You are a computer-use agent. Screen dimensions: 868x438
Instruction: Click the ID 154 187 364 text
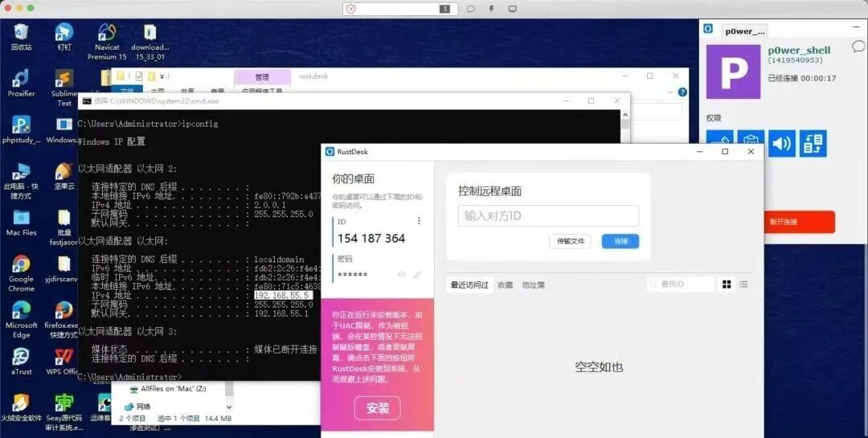point(371,239)
